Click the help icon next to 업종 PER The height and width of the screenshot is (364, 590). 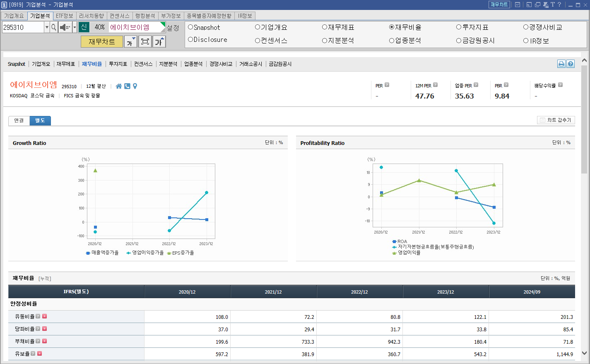(x=476, y=84)
